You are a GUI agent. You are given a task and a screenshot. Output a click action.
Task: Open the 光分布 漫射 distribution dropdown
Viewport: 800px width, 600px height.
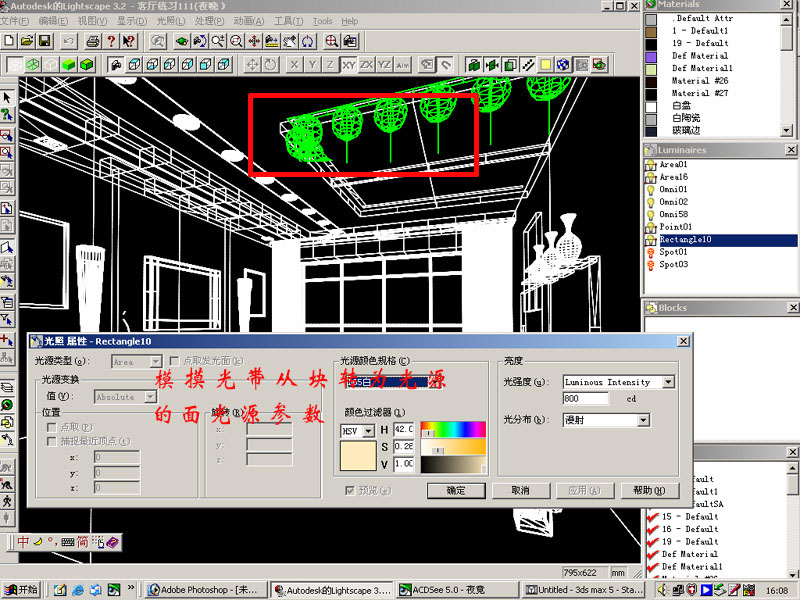[x=643, y=420]
